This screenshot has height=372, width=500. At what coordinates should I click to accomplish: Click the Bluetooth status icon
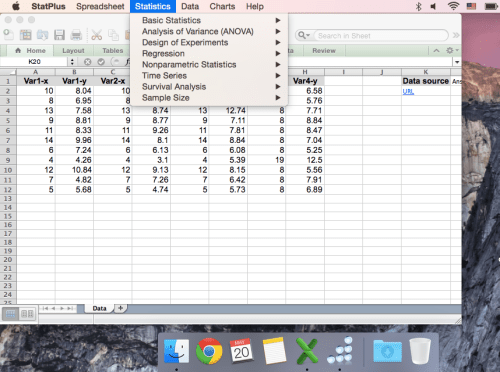(x=419, y=6)
